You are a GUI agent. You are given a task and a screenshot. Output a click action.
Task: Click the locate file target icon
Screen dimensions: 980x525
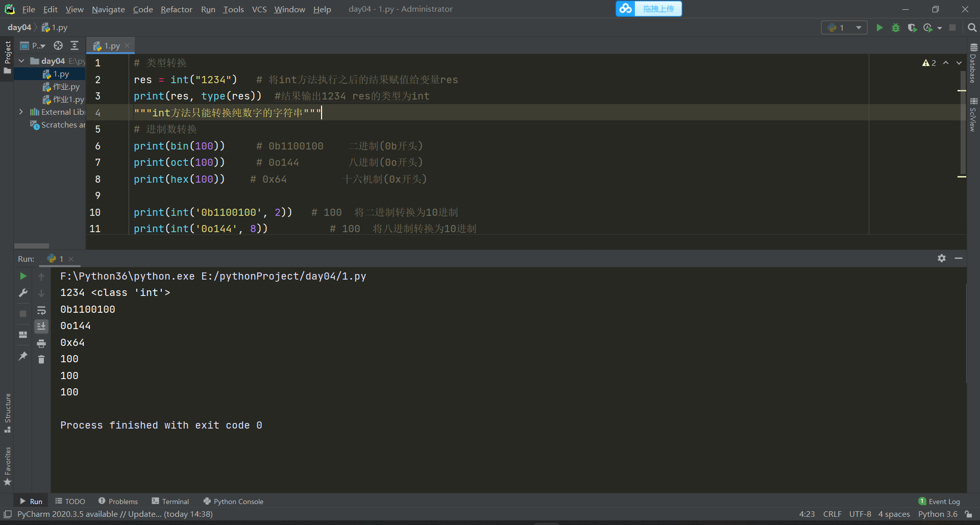[58, 46]
